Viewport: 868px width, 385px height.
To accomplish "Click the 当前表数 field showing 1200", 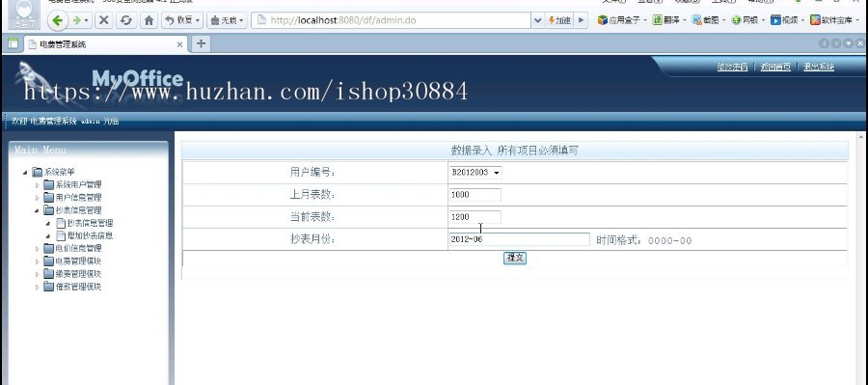I will (x=475, y=217).
